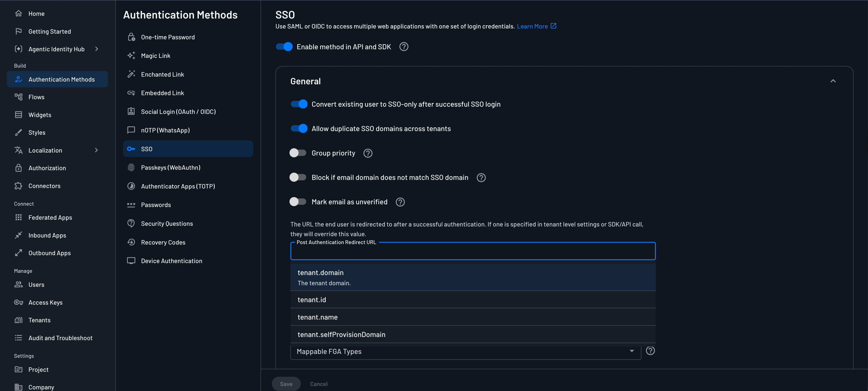Screen dimensions: 868x391
Task: Select the One-time Password authentication method icon
Action: [131, 37]
